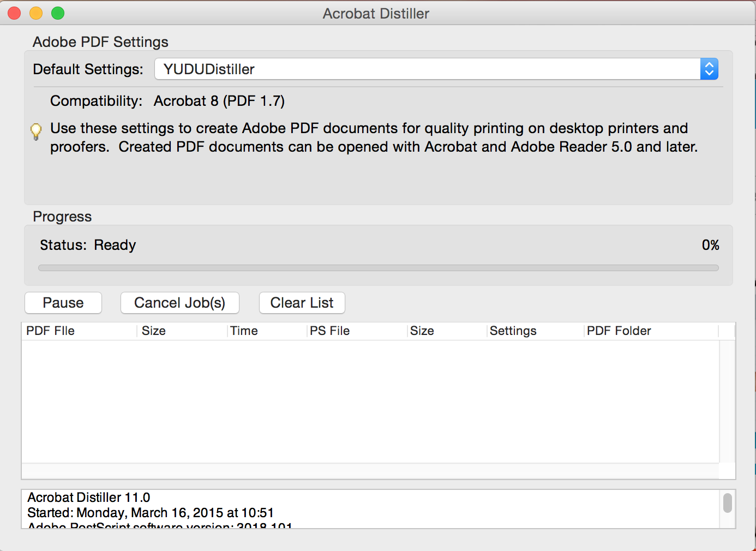
Task: Click the 'Status: Ready' text
Action: (88, 245)
